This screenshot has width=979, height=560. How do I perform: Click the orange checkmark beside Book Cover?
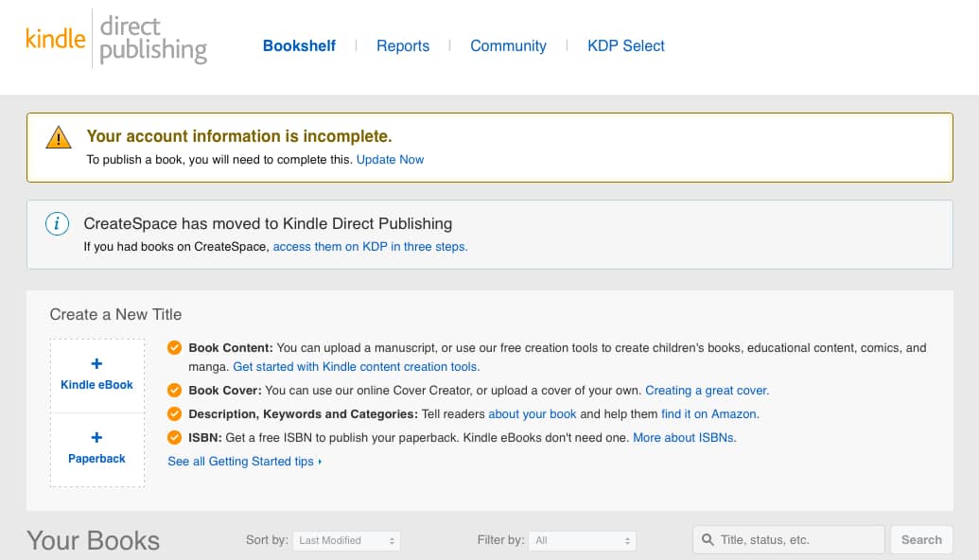tap(174, 390)
